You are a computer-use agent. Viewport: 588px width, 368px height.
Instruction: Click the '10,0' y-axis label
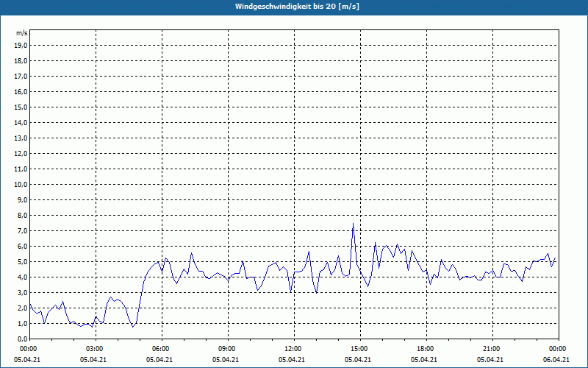[x=21, y=185]
